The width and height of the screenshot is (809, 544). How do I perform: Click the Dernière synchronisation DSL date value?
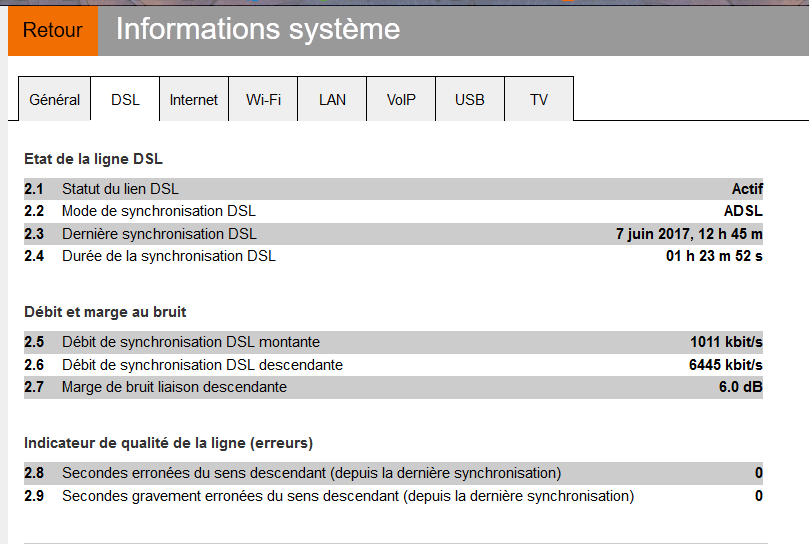tap(689, 234)
